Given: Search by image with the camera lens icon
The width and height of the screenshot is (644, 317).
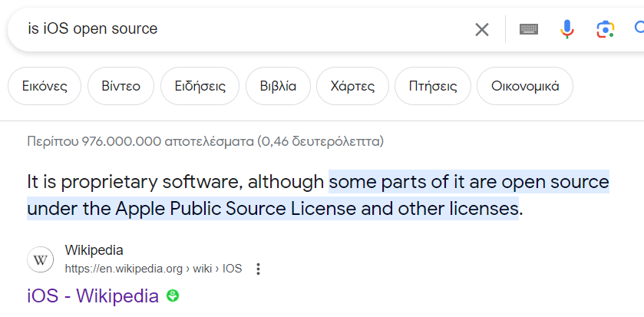Looking at the screenshot, I should click(x=606, y=29).
